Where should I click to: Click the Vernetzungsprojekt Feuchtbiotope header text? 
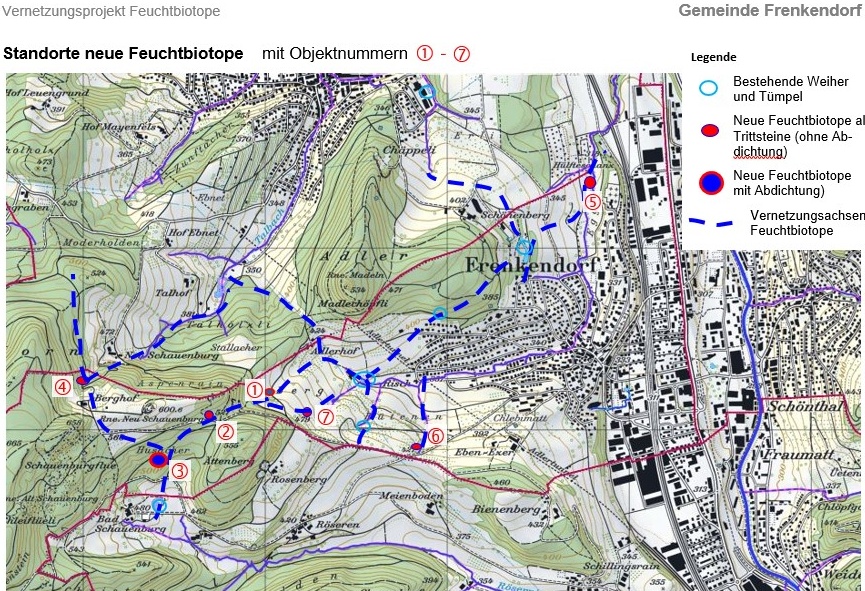[x=112, y=12]
